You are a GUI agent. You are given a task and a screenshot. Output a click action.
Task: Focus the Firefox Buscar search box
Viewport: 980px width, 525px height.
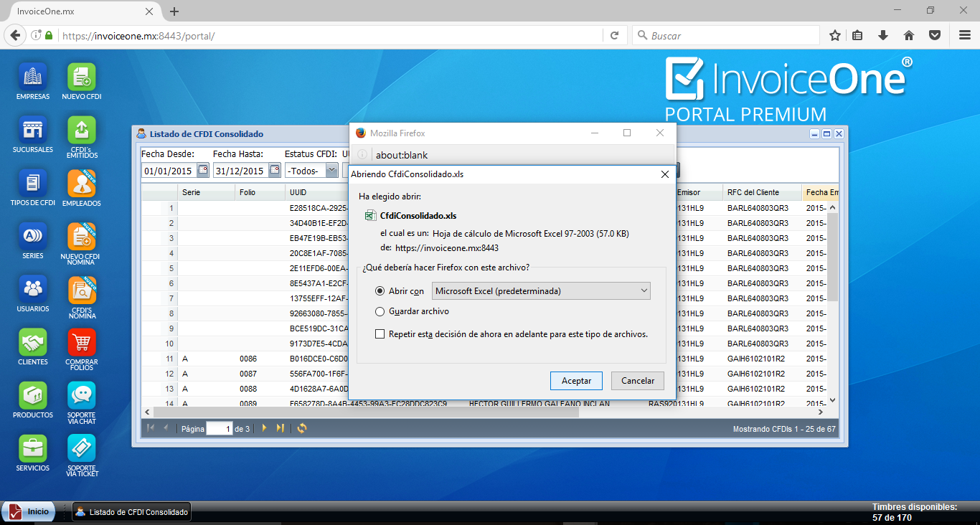click(x=725, y=35)
